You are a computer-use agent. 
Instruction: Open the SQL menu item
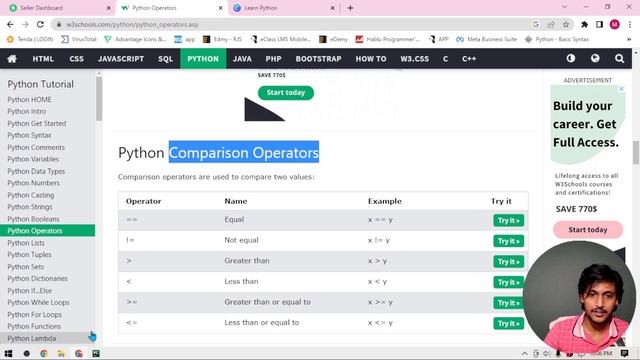click(x=166, y=59)
